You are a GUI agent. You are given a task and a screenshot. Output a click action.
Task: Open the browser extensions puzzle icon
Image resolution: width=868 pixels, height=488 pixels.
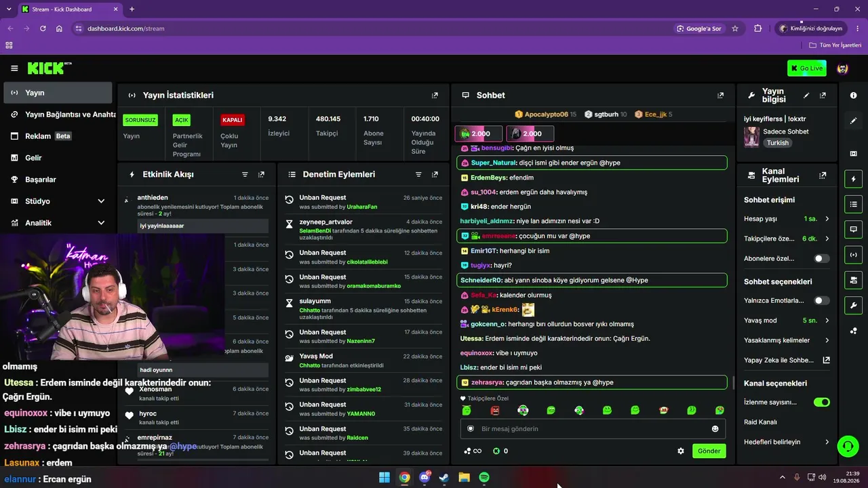point(758,28)
